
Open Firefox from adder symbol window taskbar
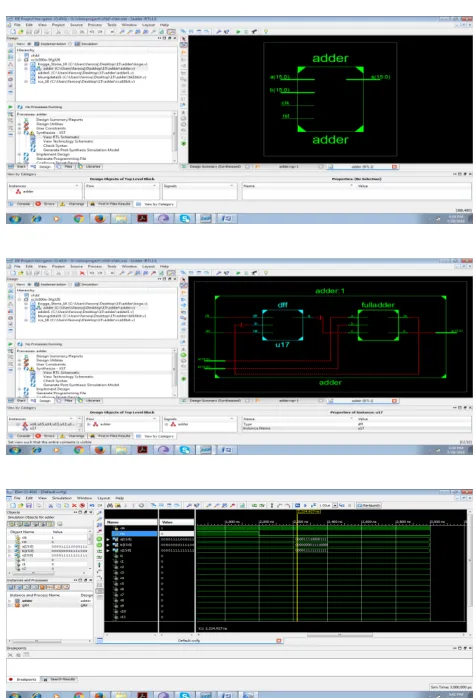(100, 218)
